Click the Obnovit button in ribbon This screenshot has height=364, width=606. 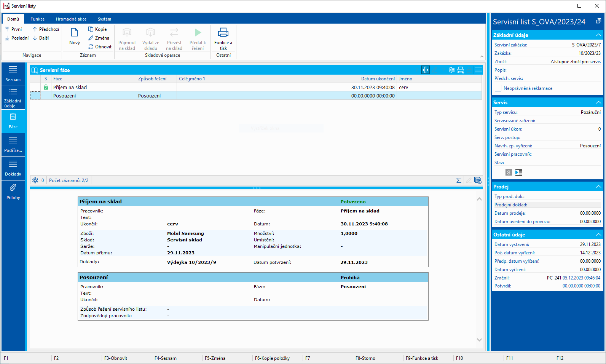[100, 47]
